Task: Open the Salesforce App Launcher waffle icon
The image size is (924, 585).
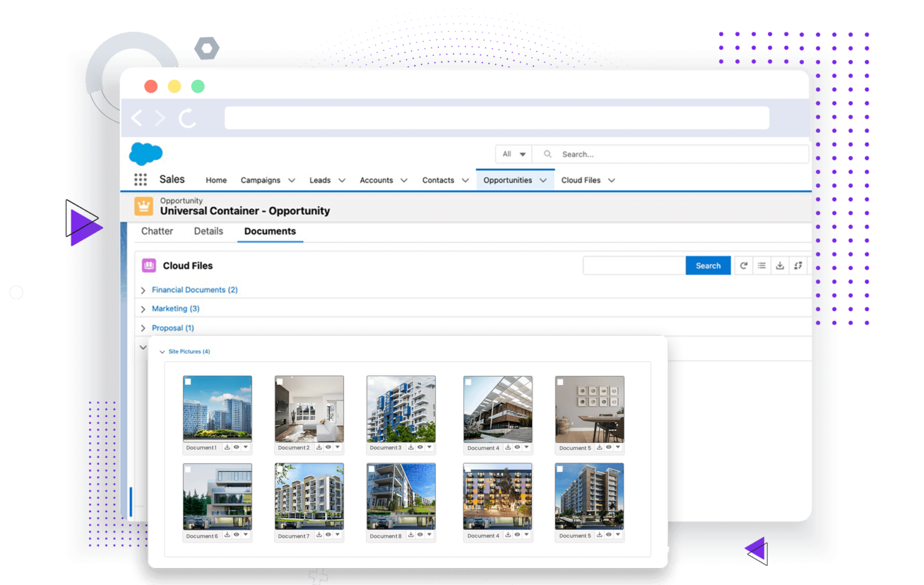Action: [x=140, y=179]
